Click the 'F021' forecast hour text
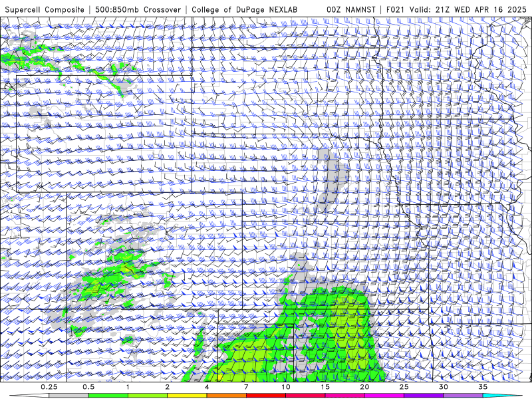Image resolution: width=532 pixels, height=399 pixels. [x=395, y=9]
